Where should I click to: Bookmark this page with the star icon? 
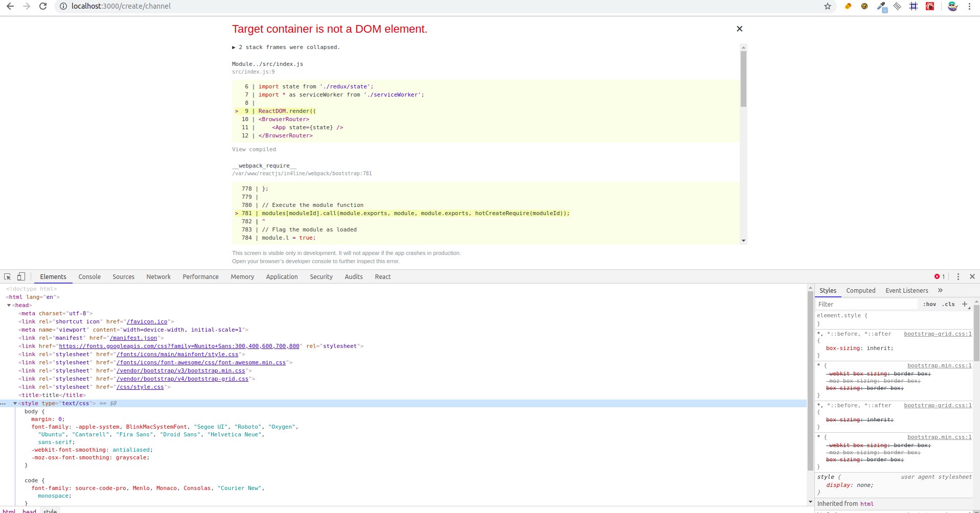(x=828, y=6)
